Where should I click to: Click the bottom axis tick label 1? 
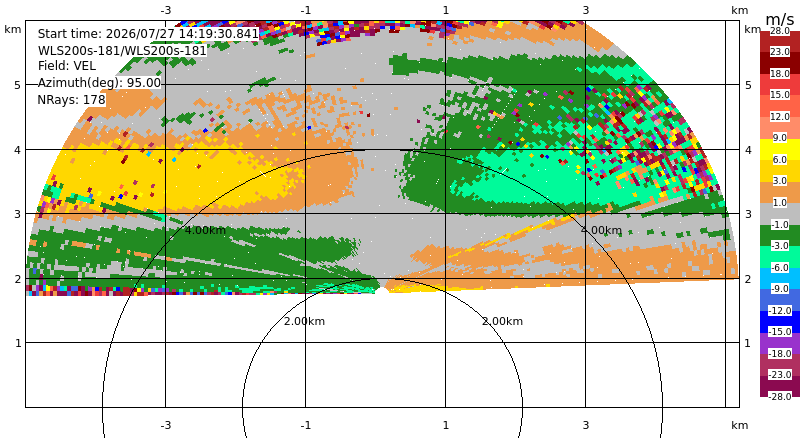pyautogui.click(x=446, y=425)
